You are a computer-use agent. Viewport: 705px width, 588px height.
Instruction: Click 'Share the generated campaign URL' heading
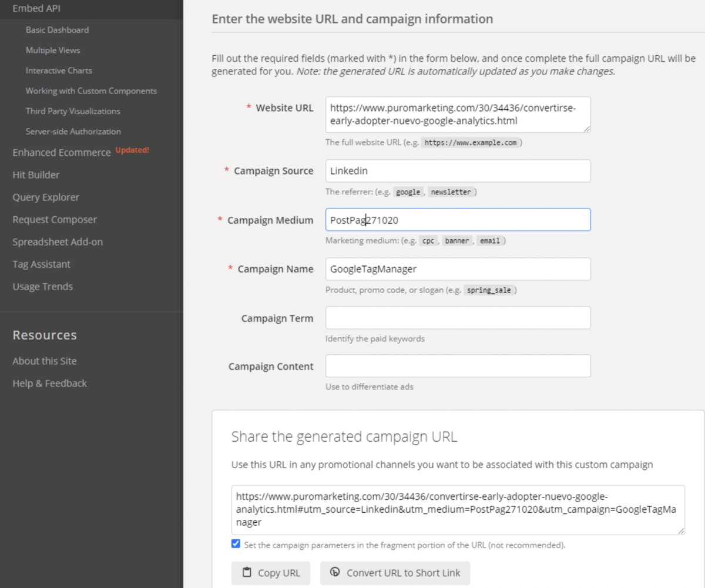pyautogui.click(x=344, y=437)
